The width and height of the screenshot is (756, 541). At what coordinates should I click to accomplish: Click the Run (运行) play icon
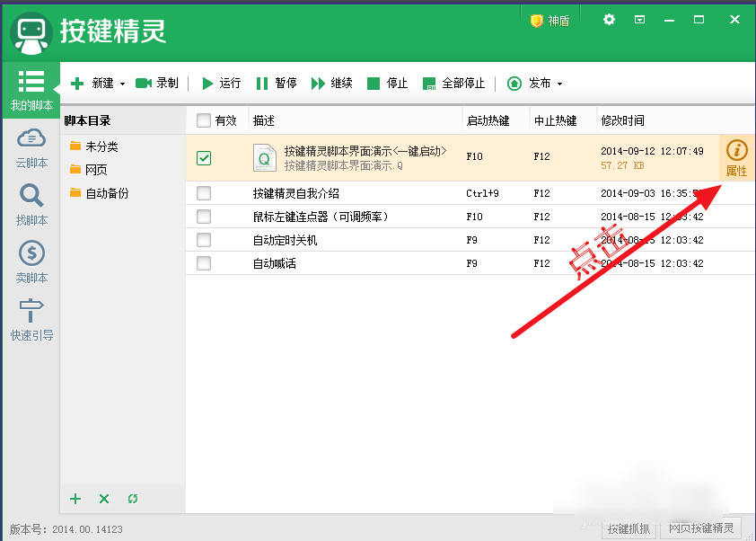coord(208,84)
